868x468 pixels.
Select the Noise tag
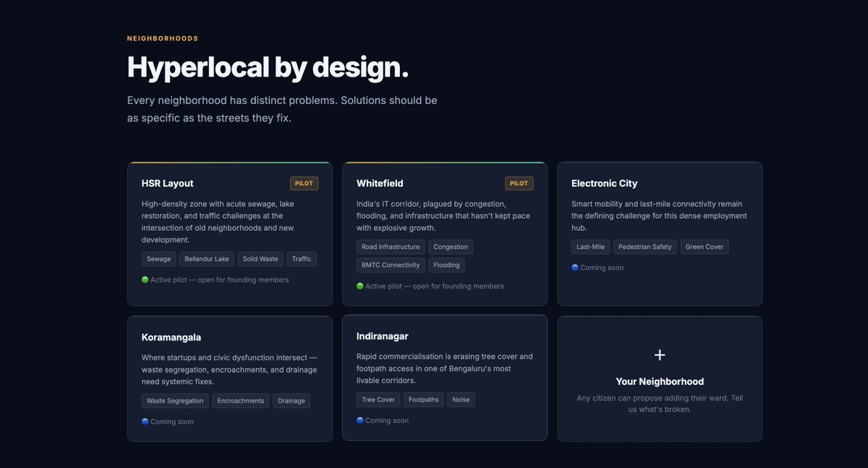[x=461, y=399]
